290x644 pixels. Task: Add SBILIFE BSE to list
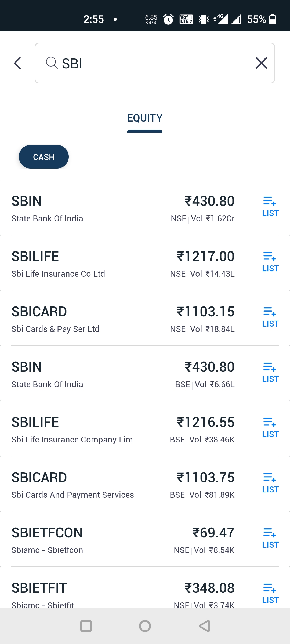[270, 428]
